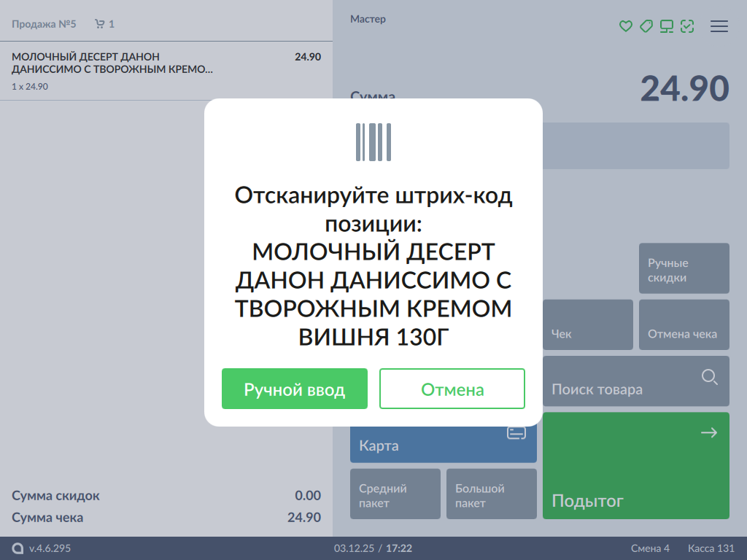Add Средний пакет to the sale
This screenshot has height=560, width=747.
tap(395, 494)
